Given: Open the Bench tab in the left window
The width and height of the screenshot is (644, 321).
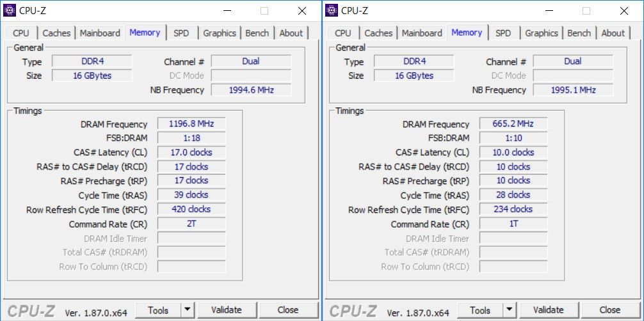Looking at the screenshot, I should (x=257, y=33).
